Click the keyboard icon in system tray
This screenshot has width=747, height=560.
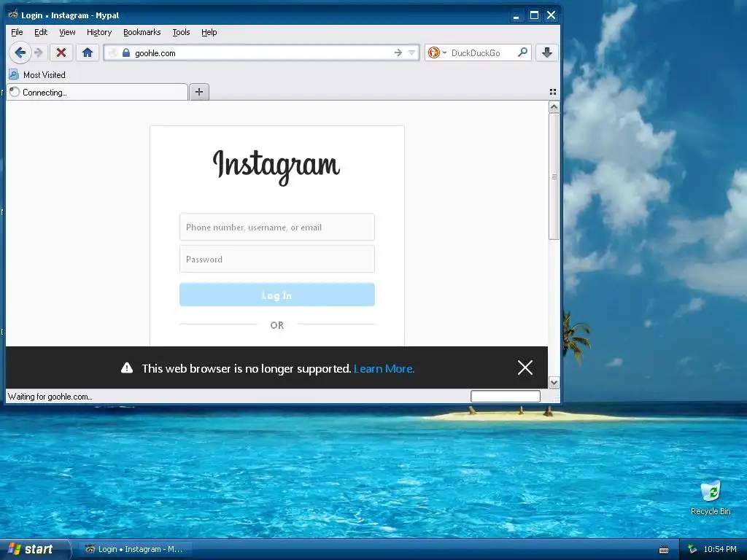coord(664,550)
